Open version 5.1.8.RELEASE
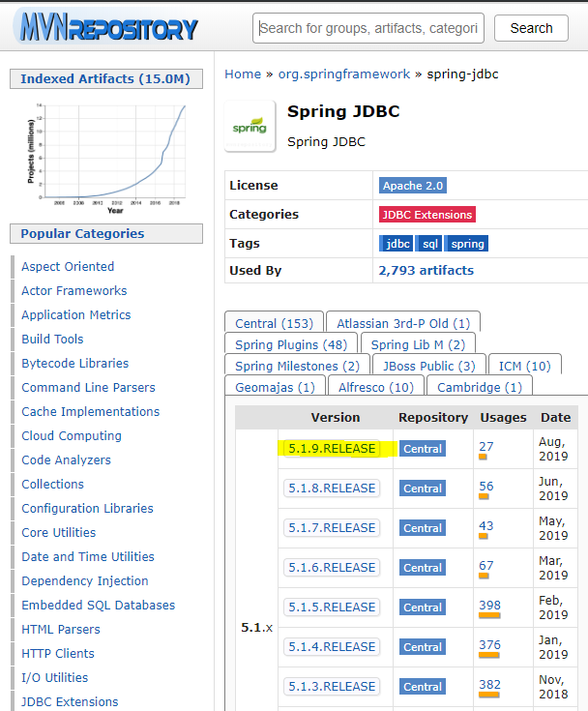Screen dimensions: 588x711 click(332, 488)
